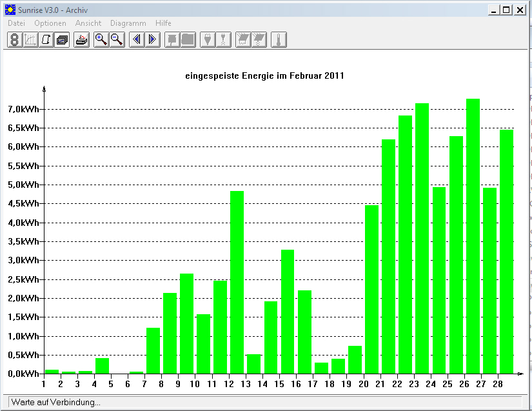
Task: Click the grayed line chart icon
Action: coord(30,40)
